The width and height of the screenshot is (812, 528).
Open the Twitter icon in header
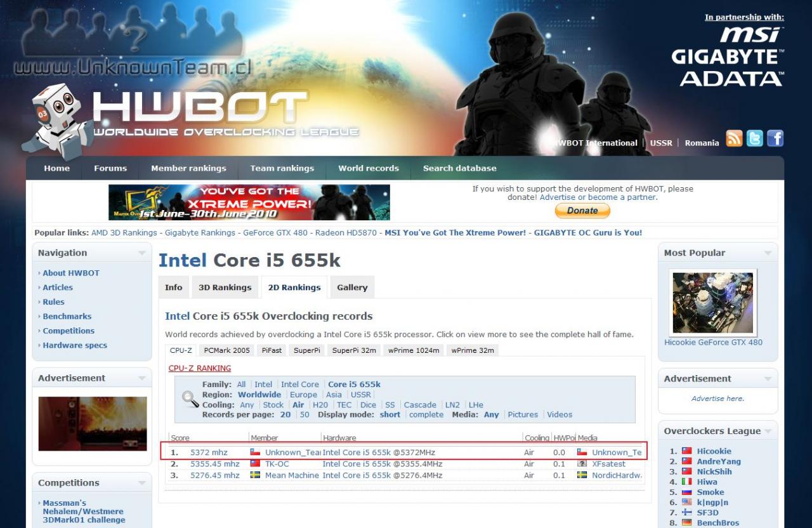pos(754,138)
